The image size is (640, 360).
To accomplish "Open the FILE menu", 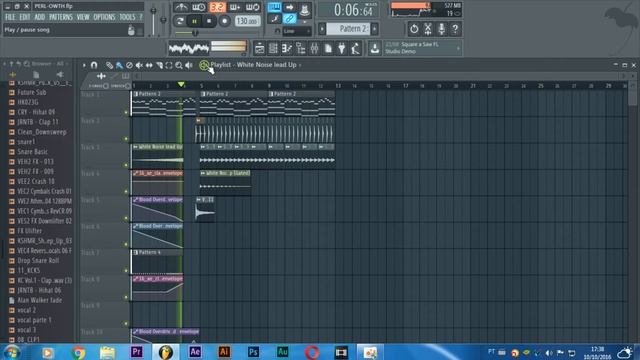I will [x=10, y=17].
